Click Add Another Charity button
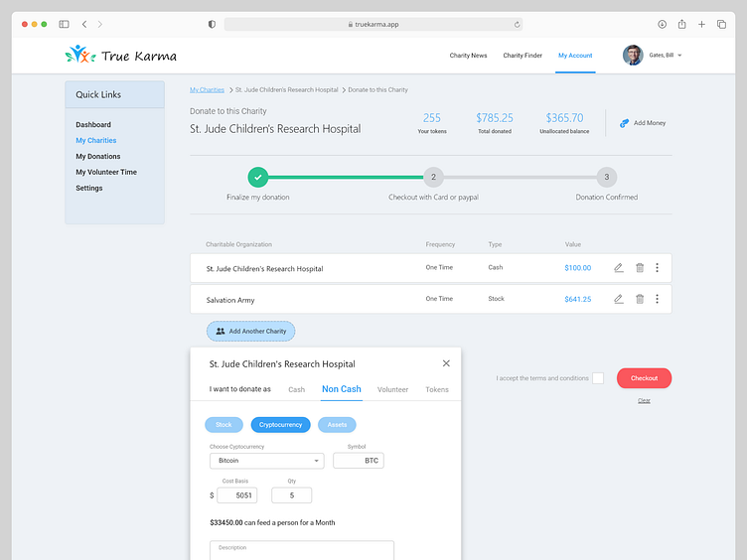The height and width of the screenshot is (560, 747). 250,332
